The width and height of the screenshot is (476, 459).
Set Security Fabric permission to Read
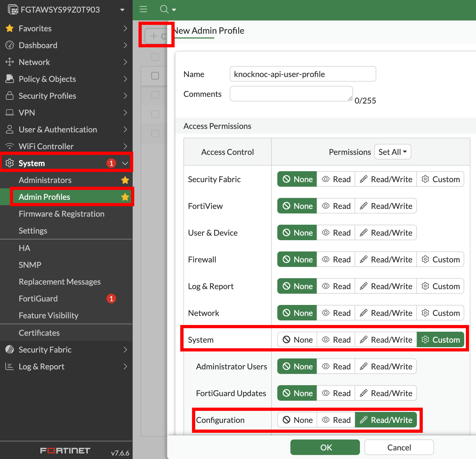click(x=336, y=179)
